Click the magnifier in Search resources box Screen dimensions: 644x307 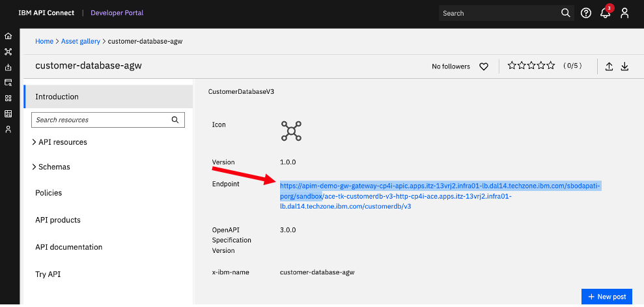[175, 120]
